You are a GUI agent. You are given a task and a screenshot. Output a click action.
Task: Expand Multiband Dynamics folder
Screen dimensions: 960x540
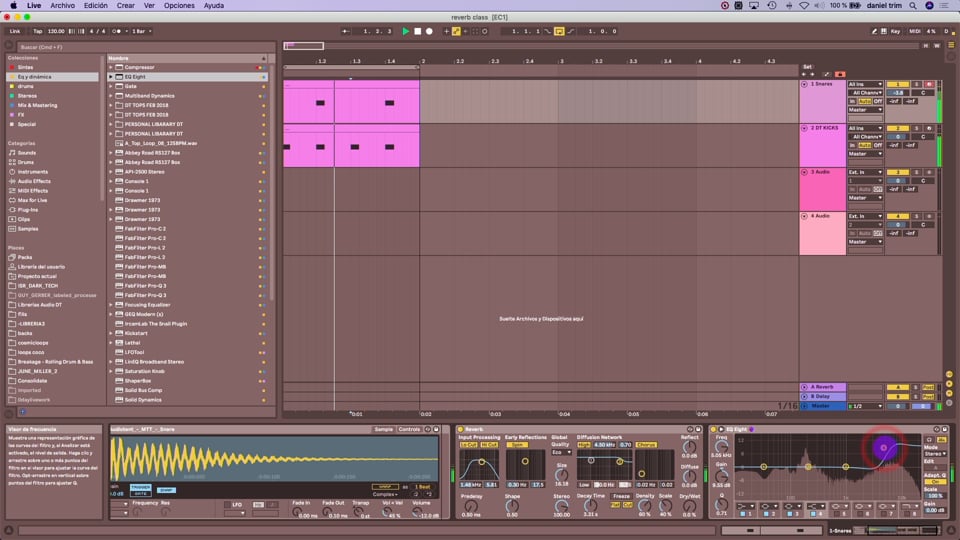(x=111, y=96)
